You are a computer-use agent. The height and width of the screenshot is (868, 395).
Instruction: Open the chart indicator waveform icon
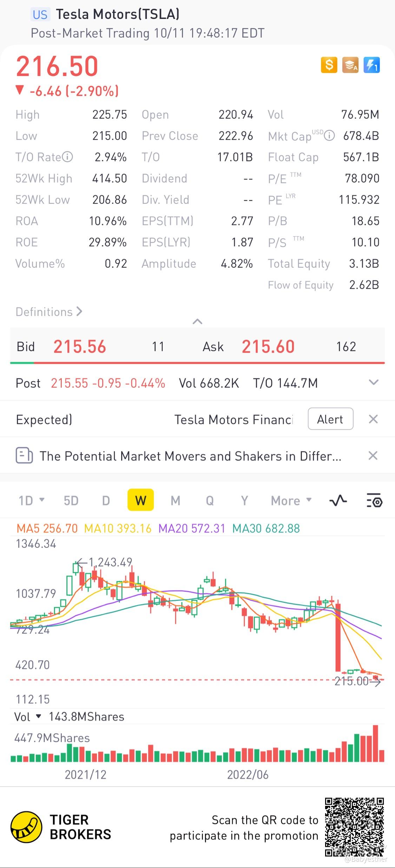click(x=338, y=500)
